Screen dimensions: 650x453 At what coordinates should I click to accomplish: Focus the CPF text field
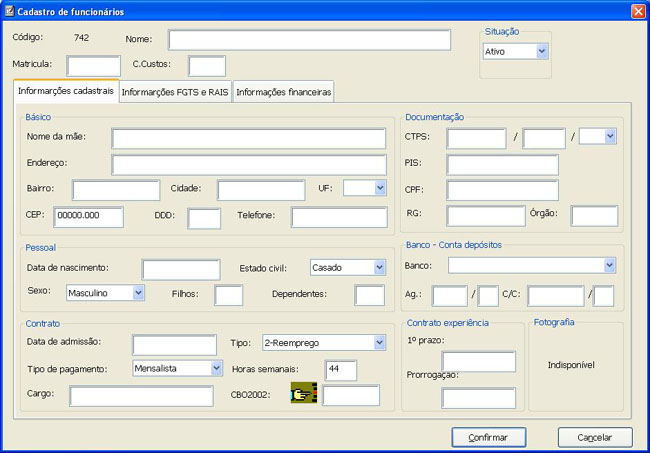click(x=502, y=190)
